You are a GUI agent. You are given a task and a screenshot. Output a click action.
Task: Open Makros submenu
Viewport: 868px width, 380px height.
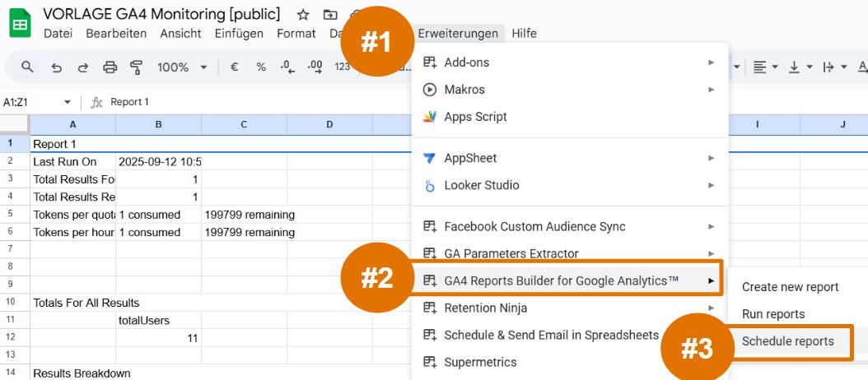(570, 90)
